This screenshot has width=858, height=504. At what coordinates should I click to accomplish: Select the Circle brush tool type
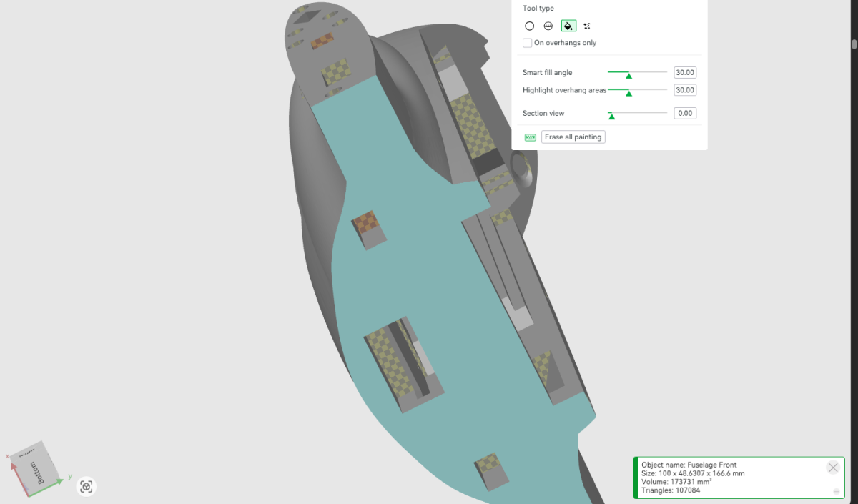click(x=529, y=26)
